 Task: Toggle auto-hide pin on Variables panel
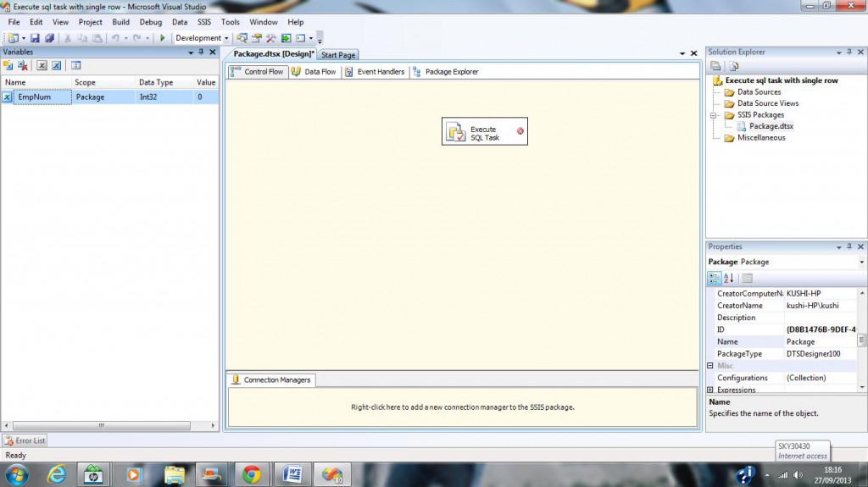pos(201,52)
